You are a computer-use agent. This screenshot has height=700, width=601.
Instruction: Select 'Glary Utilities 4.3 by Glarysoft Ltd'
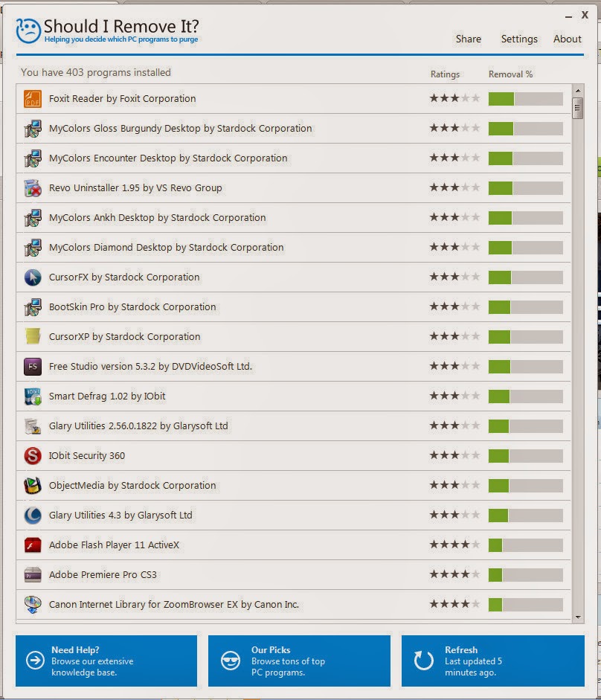click(120, 516)
